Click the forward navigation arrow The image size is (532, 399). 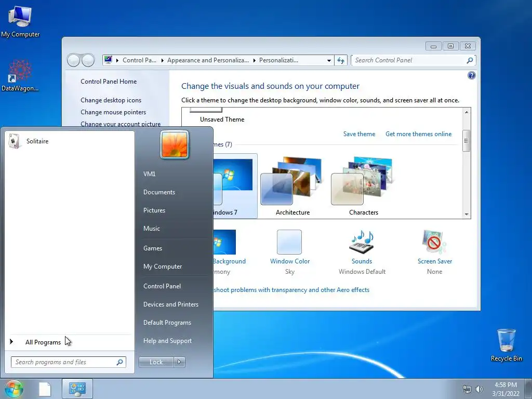[x=88, y=60]
